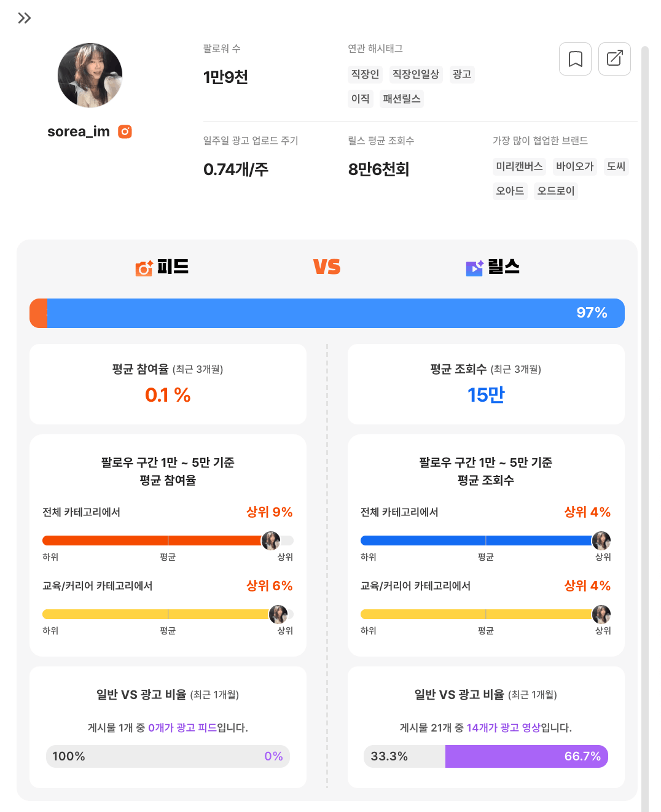Open the sorea_im profile photo
This screenshot has width=661, height=812.
(x=90, y=76)
